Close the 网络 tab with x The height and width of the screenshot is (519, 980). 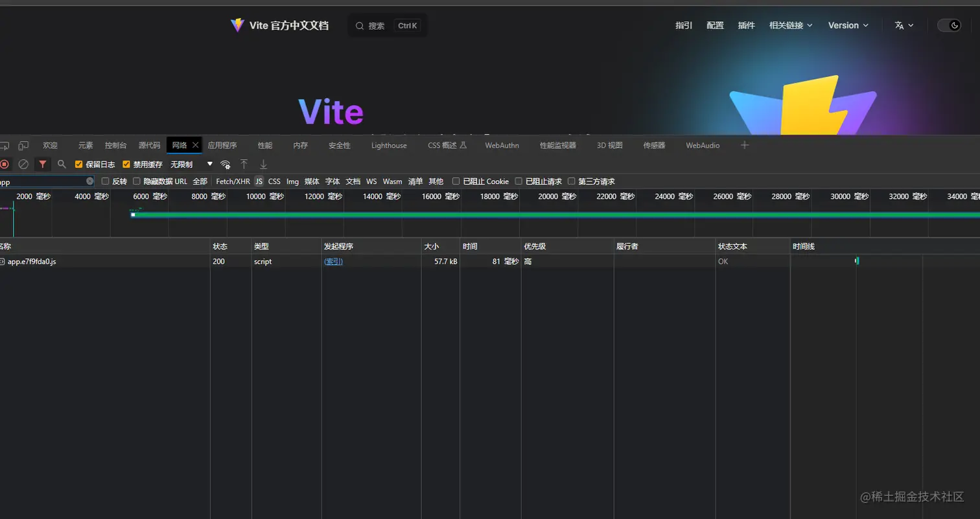pos(195,145)
